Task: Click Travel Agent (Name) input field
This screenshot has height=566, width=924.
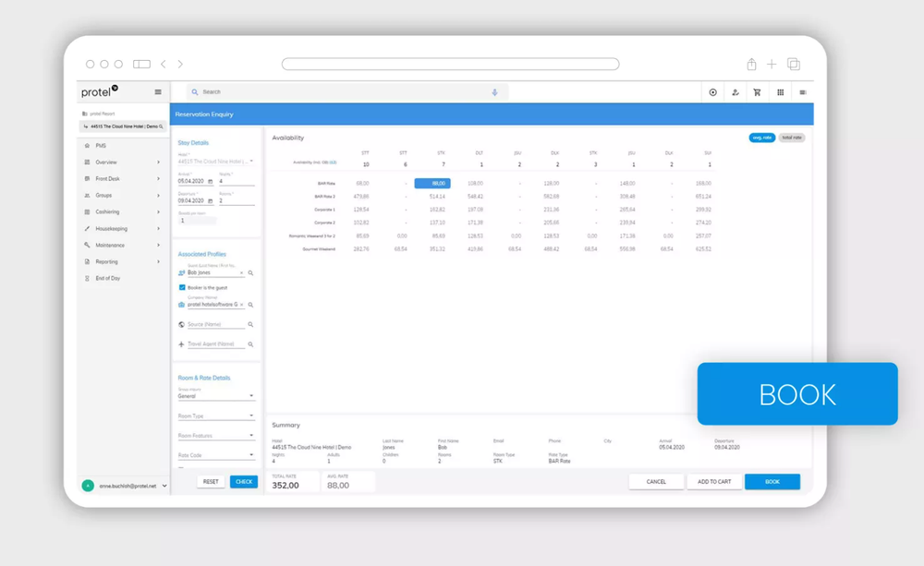Action: point(215,344)
